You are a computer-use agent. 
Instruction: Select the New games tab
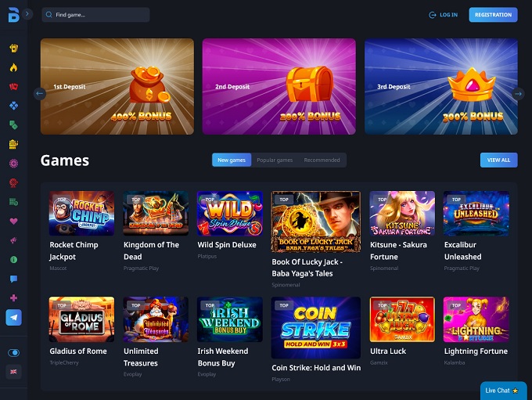tap(232, 160)
